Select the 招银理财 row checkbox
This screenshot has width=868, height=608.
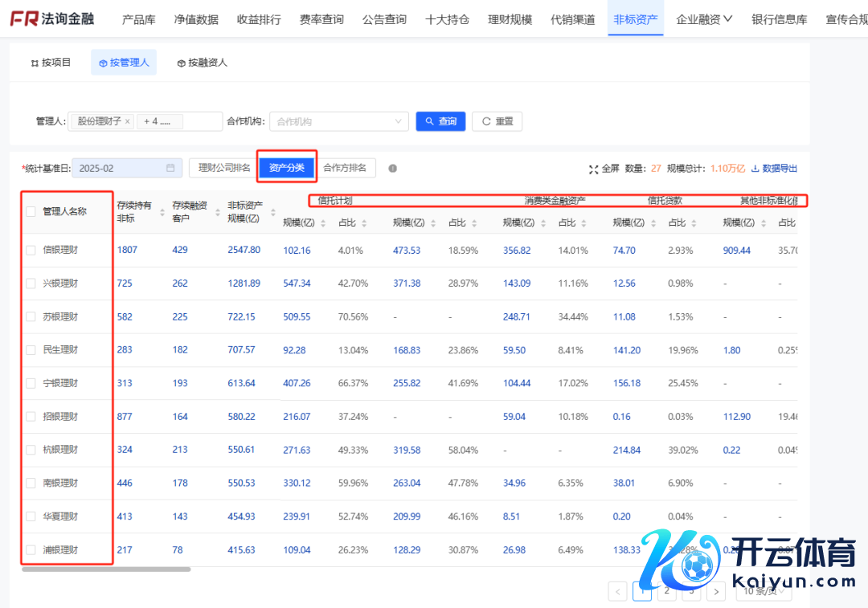(x=31, y=417)
